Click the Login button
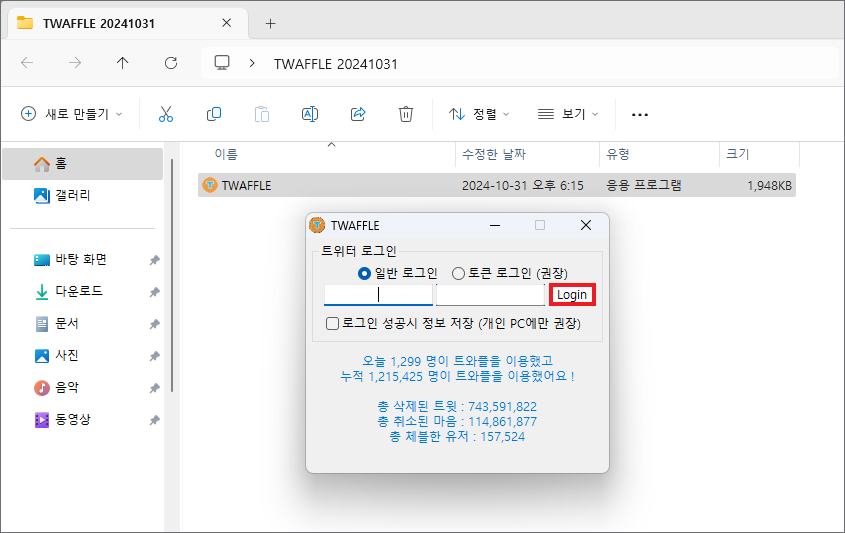845x533 pixels. (x=572, y=295)
